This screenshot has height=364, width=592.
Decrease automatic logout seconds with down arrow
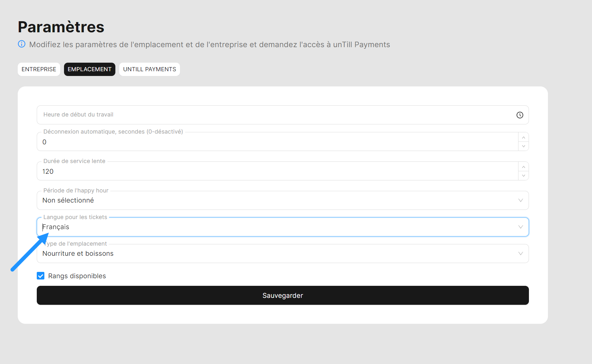(524, 146)
